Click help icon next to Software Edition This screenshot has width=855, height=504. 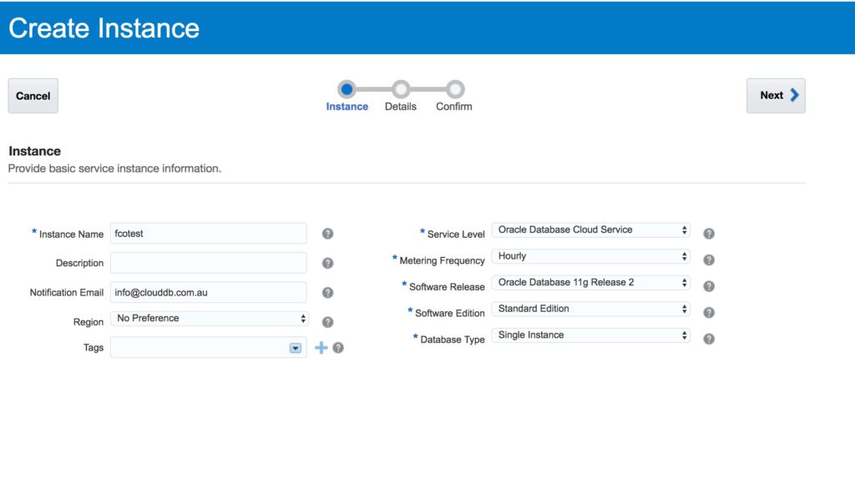coord(709,313)
